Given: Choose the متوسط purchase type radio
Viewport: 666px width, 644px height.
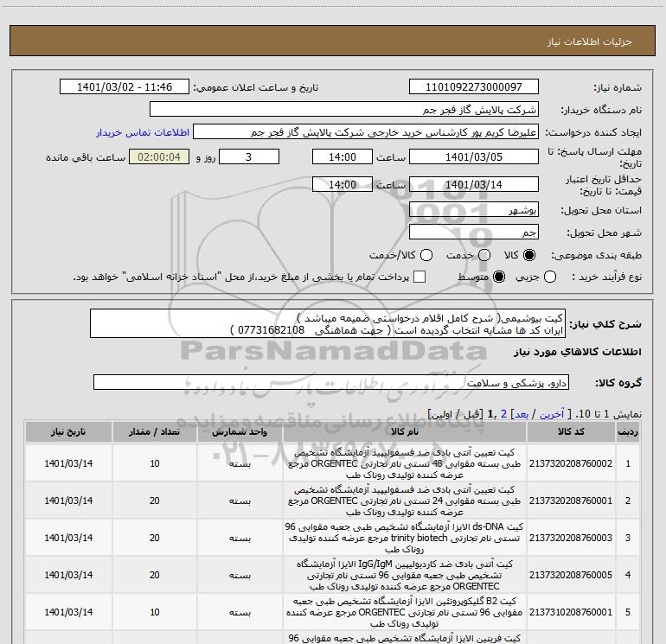Looking at the screenshot, I should (x=499, y=277).
